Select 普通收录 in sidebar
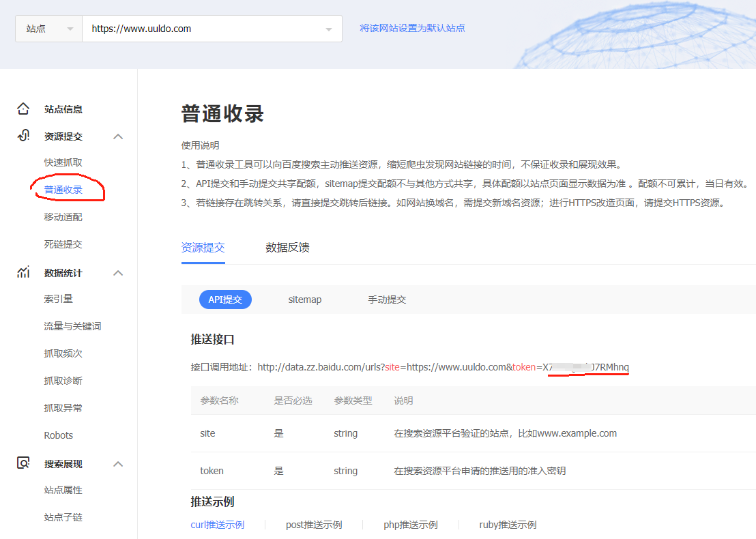Viewport: 756px width, 539px height. pyautogui.click(x=63, y=190)
